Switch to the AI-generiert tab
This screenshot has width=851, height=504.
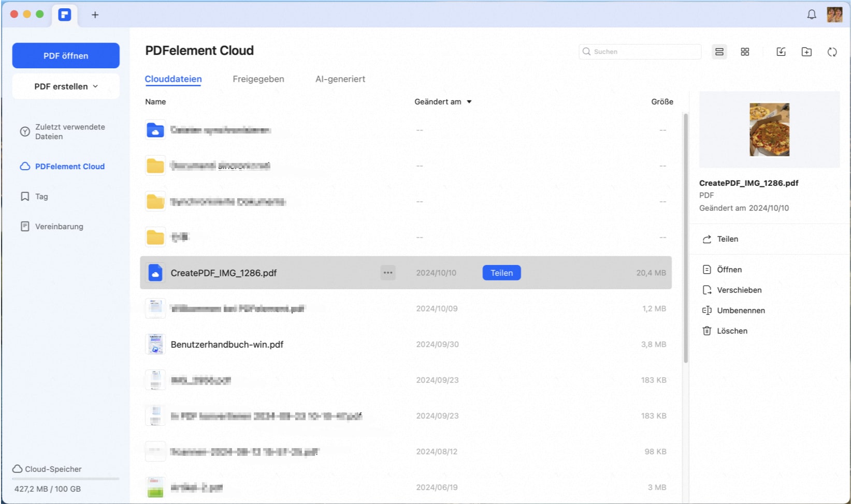click(x=340, y=79)
